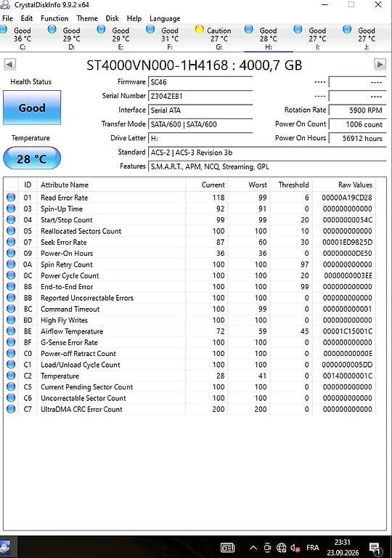Click the Power On Hours value
The height and width of the screenshot is (558, 392).
pyautogui.click(x=357, y=139)
